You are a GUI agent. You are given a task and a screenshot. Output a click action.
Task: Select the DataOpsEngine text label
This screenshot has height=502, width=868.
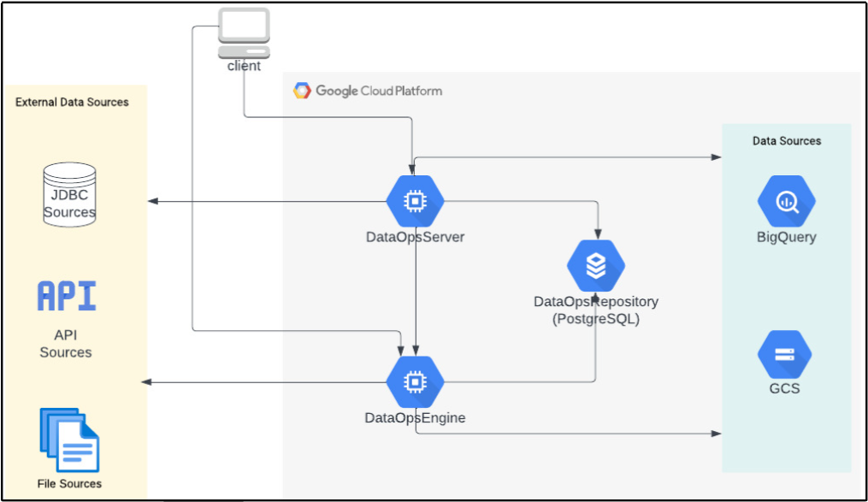click(415, 418)
